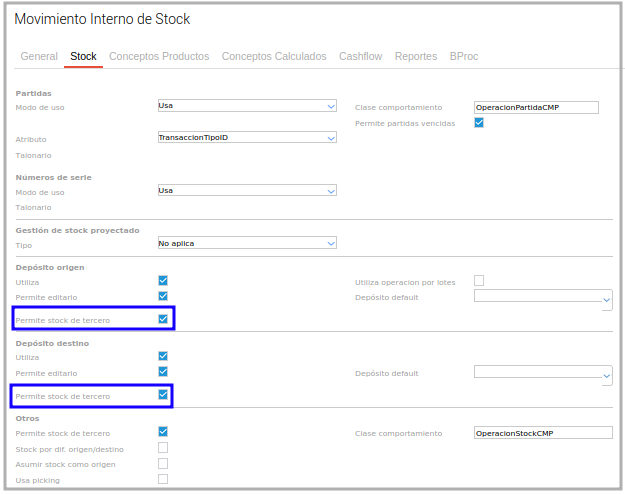
Task: Click the OperacionPartidaCMP Clase comportamiento field
Action: 535,107
